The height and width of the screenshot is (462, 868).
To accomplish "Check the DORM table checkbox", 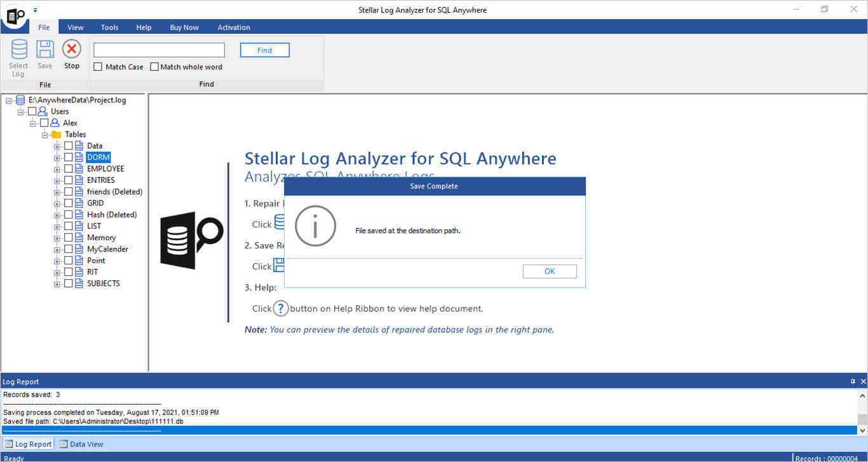I will click(68, 157).
